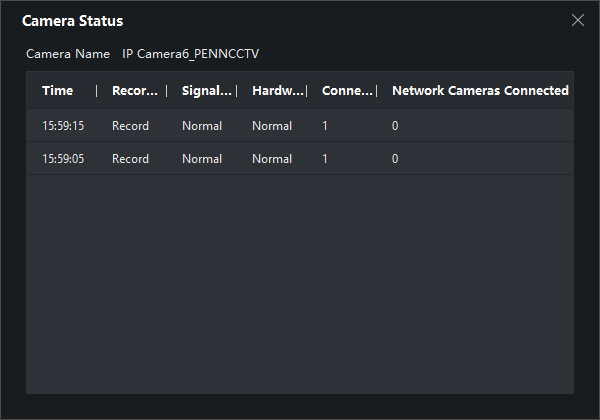Select the 15:59:05 time entry
This screenshot has width=600, height=420.
pos(63,159)
